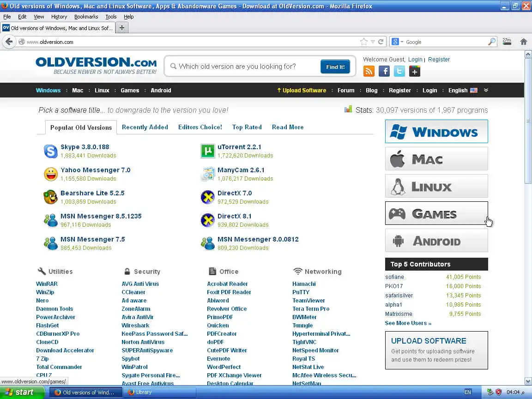
Task: Click the UPLOAD SOFTWARE promo box
Action: pyautogui.click(x=436, y=350)
